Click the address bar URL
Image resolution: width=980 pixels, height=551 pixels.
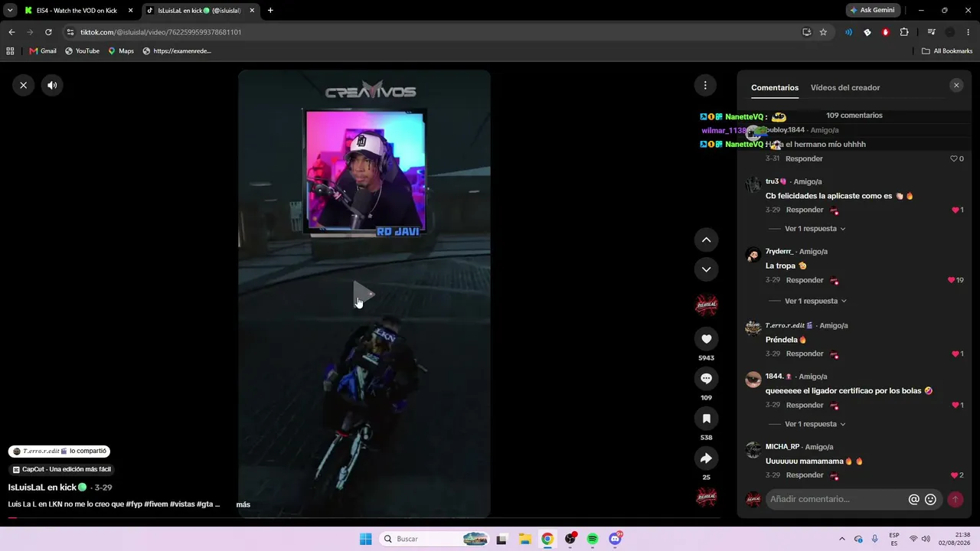(161, 32)
